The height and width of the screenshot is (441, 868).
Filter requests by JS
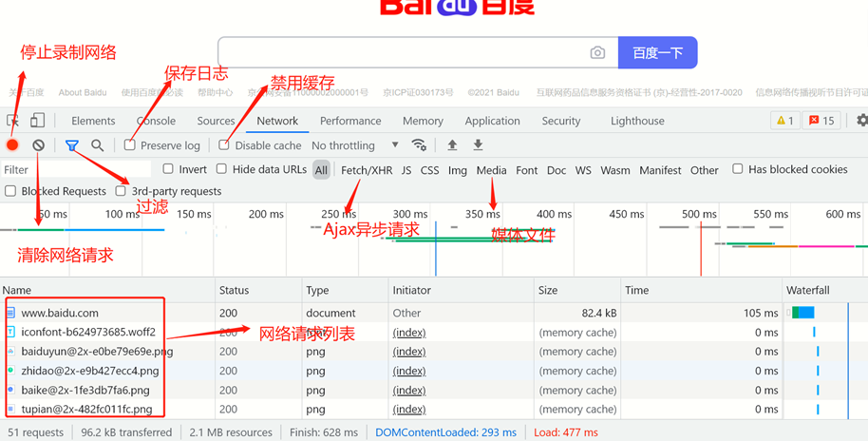point(406,170)
